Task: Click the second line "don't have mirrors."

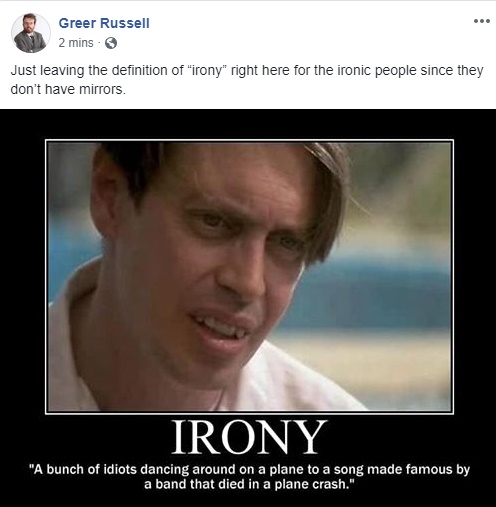Action: click(x=68, y=89)
